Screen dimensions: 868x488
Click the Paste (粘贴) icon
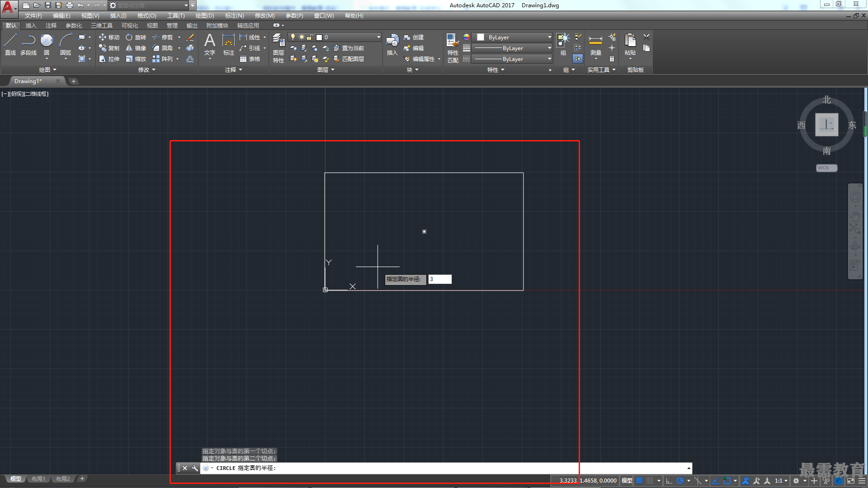pos(630,44)
